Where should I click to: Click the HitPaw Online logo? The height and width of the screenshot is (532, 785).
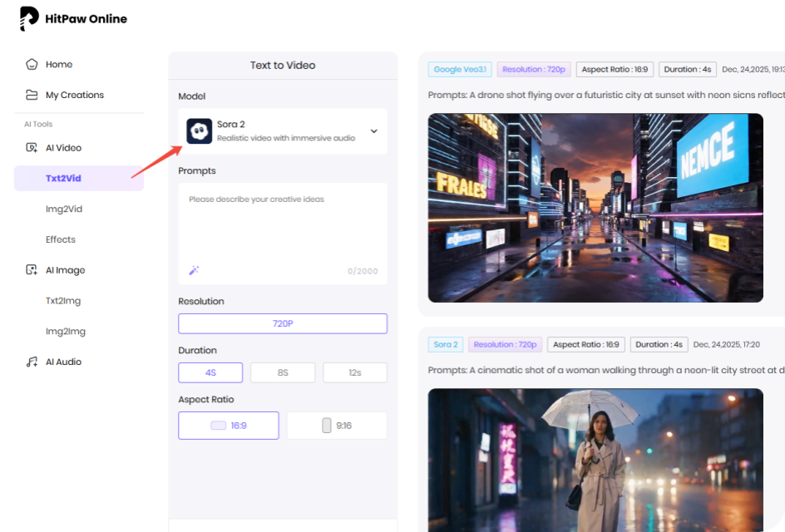(73, 18)
